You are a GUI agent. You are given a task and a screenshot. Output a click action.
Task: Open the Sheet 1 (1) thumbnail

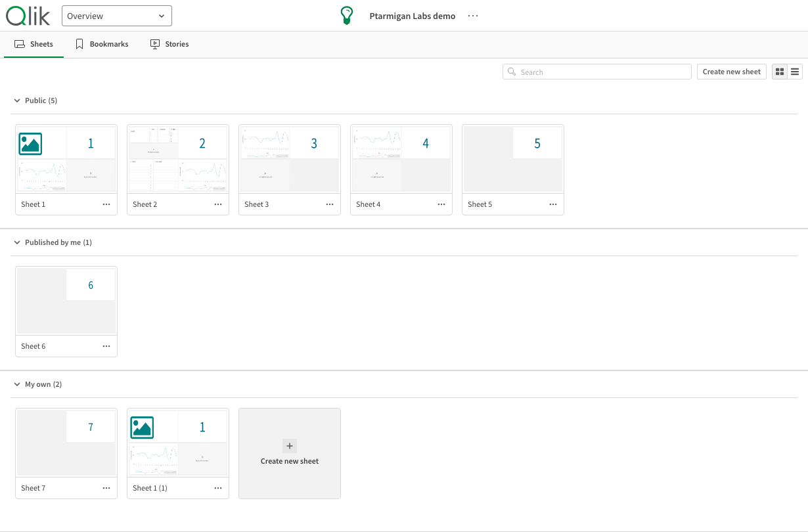pos(178,443)
